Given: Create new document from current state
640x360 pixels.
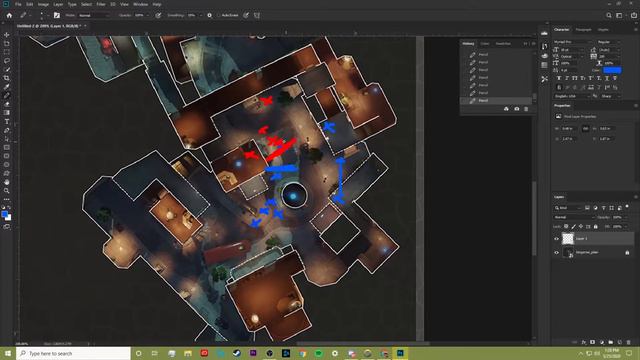Looking at the screenshot, I should point(507,109).
